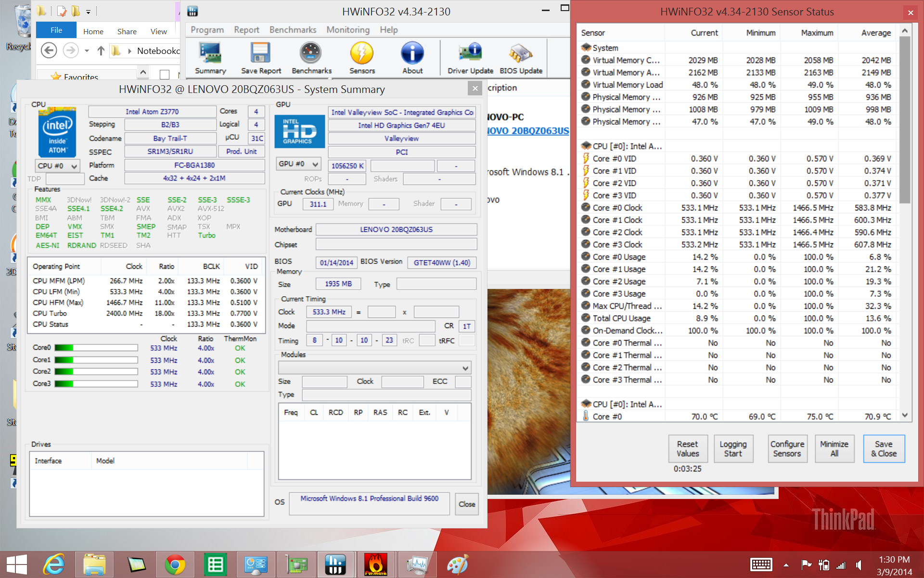The image size is (924, 578).
Task: Open File Explorer from the taskbar
Action: click(94, 565)
